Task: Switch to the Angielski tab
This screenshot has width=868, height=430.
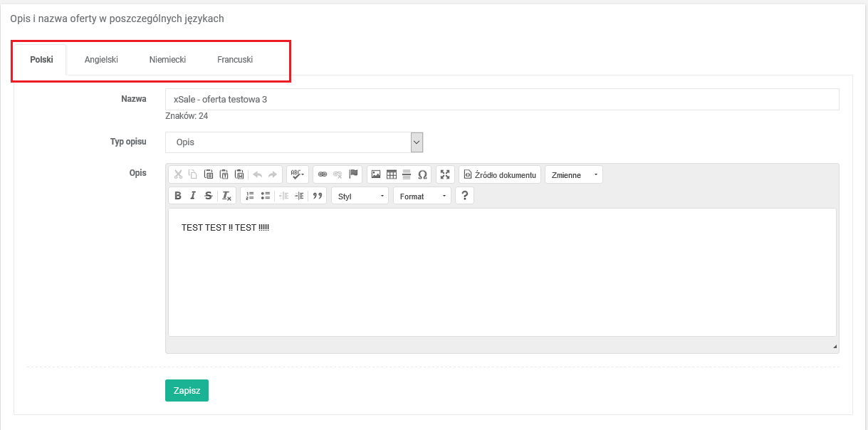Action: [101, 60]
